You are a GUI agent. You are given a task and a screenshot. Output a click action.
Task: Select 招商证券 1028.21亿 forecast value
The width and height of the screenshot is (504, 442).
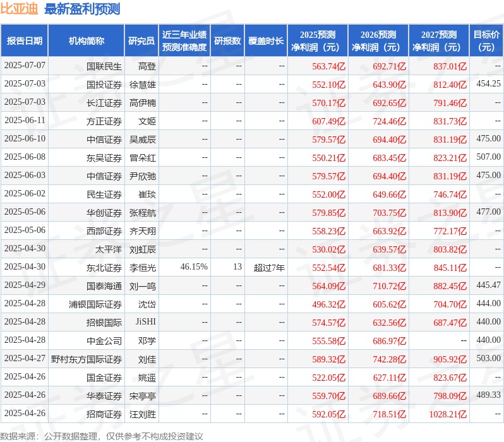click(x=448, y=414)
